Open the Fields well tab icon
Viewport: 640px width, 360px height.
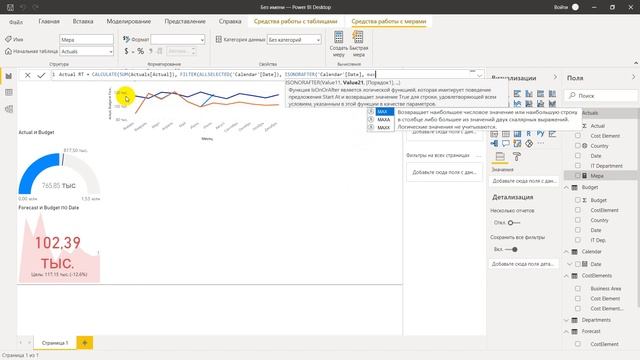point(500,157)
